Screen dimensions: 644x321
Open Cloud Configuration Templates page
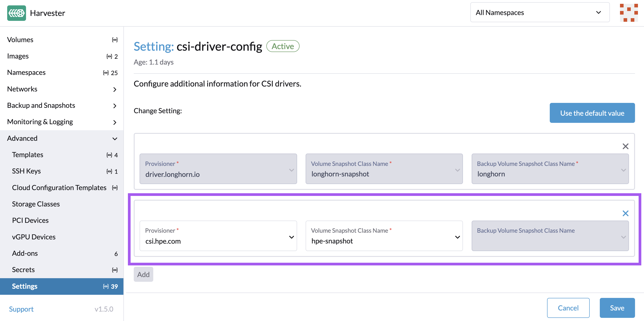pos(62,188)
